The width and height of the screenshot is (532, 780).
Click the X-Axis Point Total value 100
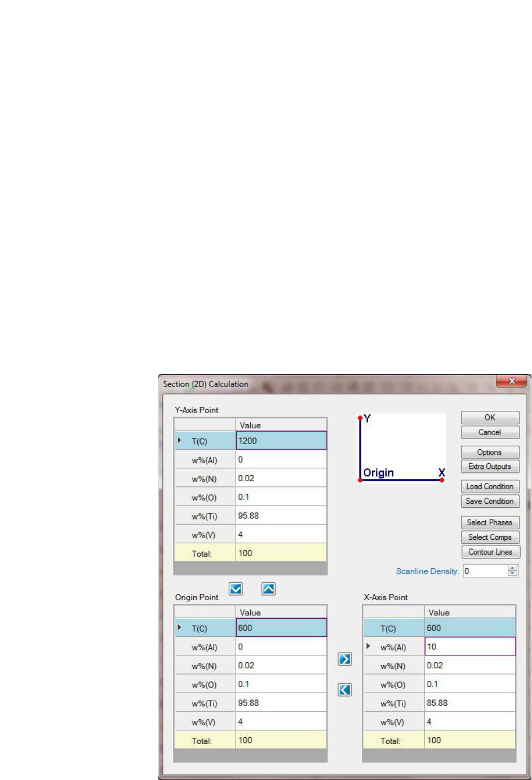(x=470, y=740)
